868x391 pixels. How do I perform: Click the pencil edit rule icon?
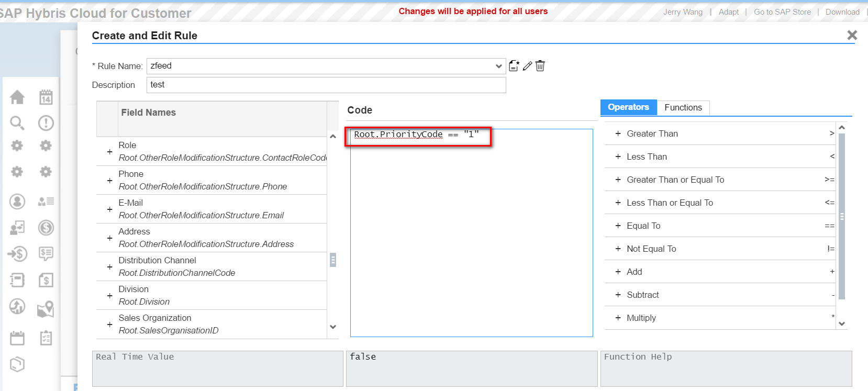click(x=527, y=66)
